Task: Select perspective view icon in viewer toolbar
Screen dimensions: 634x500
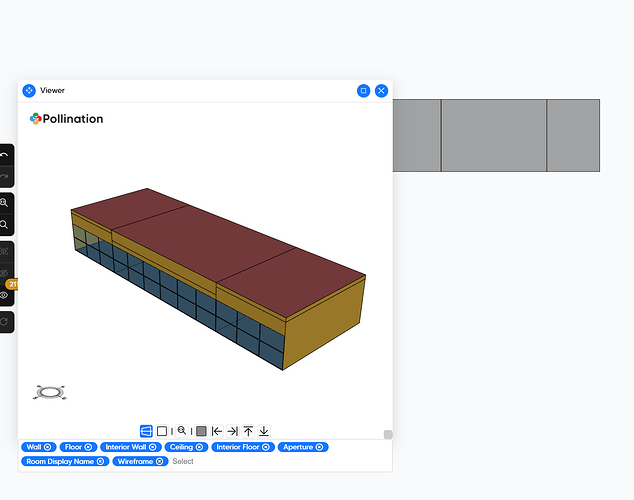Action: [146, 431]
